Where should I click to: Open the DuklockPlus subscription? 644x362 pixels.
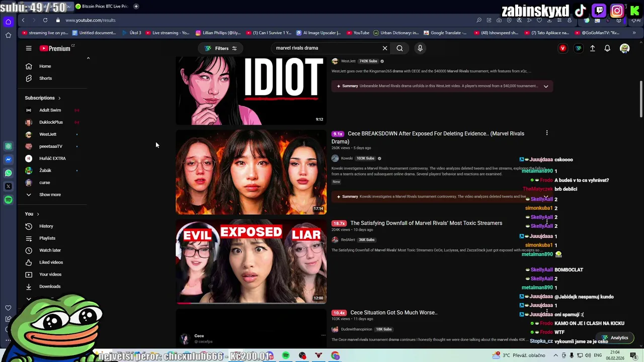click(x=51, y=122)
